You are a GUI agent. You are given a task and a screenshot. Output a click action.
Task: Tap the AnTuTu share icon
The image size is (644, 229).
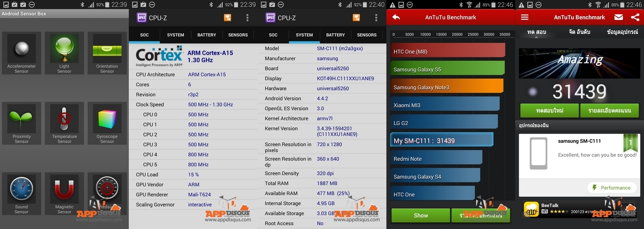[x=635, y=17]
